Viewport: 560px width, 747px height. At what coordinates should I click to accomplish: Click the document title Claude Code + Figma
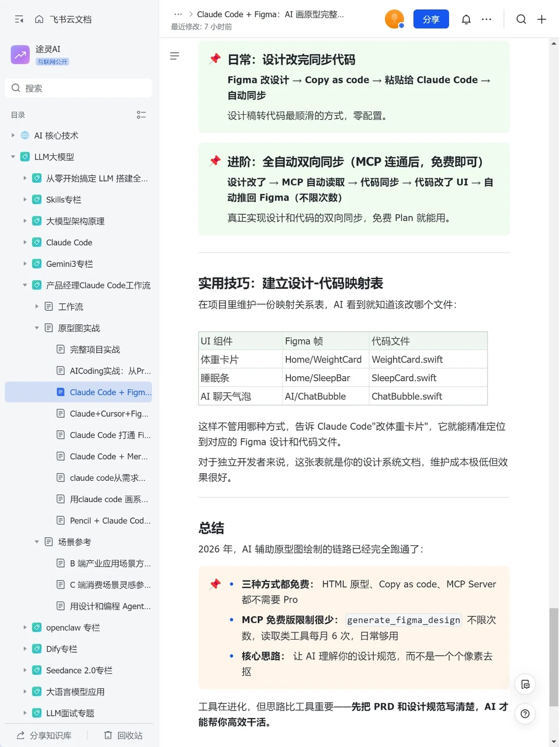pos(270,15)
